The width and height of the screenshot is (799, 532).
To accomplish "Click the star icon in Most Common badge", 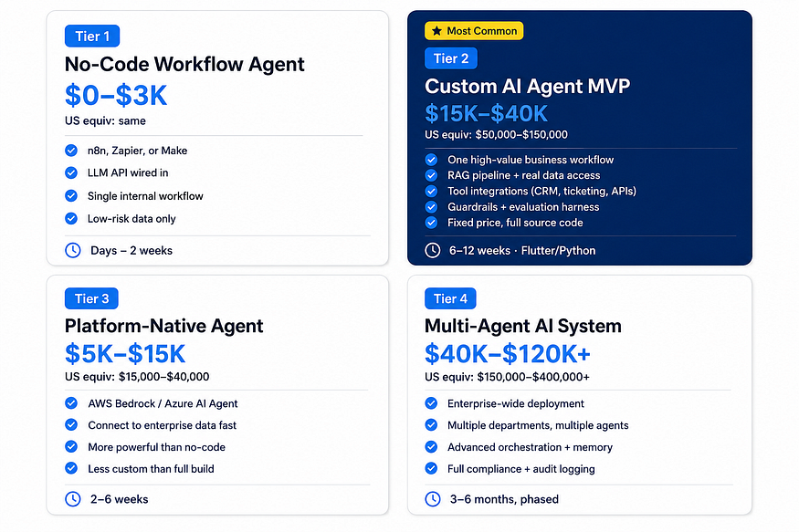I will [436, 31].
